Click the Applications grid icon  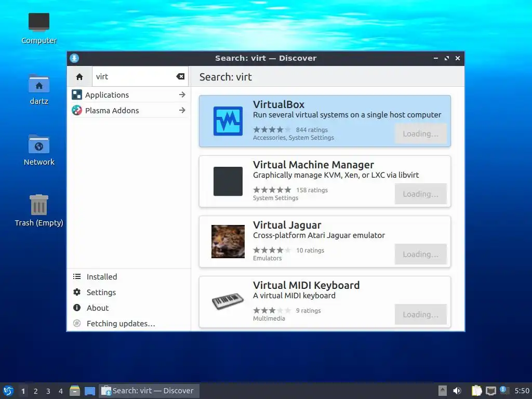click(77, 95)
